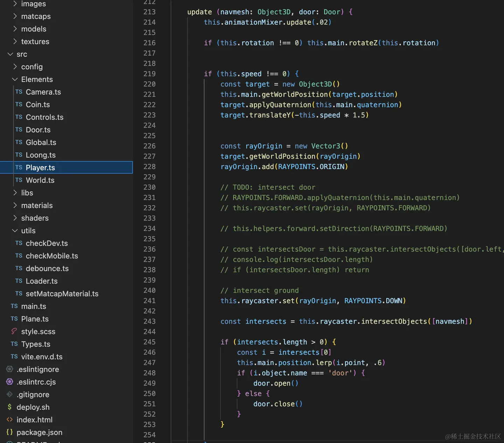Click the TS icon beside Player.ts

tap(19, 167)
